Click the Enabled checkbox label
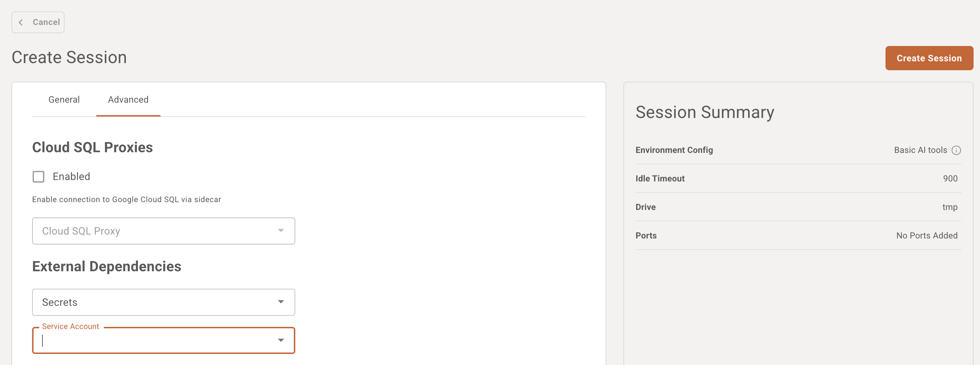 71,177
